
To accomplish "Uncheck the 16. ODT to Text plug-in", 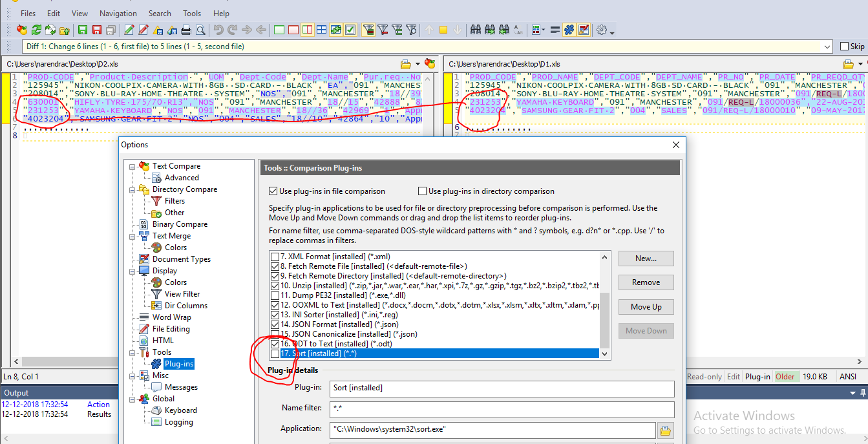I will click(275, 344).
